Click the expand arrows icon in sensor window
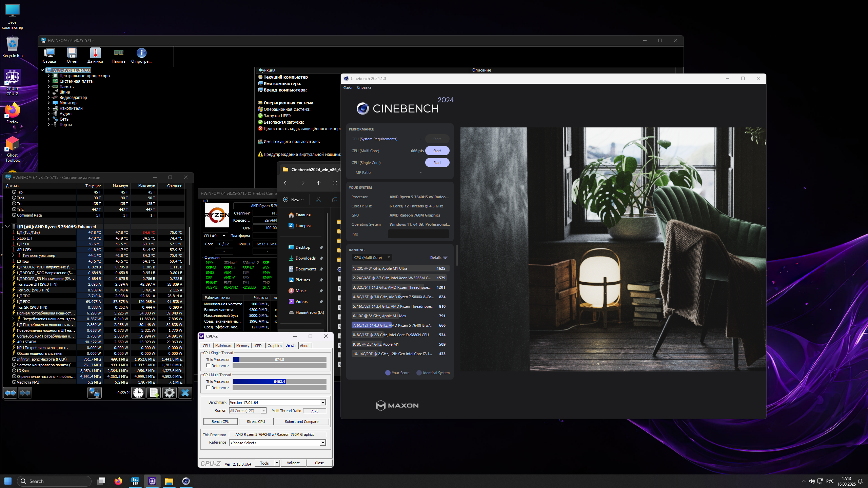Image resolution: width=868 pixels, height=488 pixels. 10,393
